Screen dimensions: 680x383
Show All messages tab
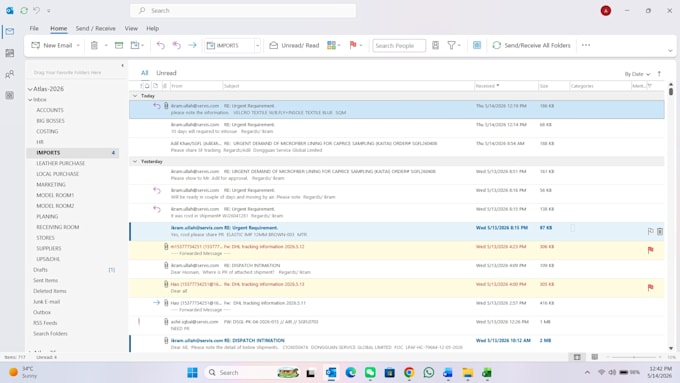[x=144, y=73]
